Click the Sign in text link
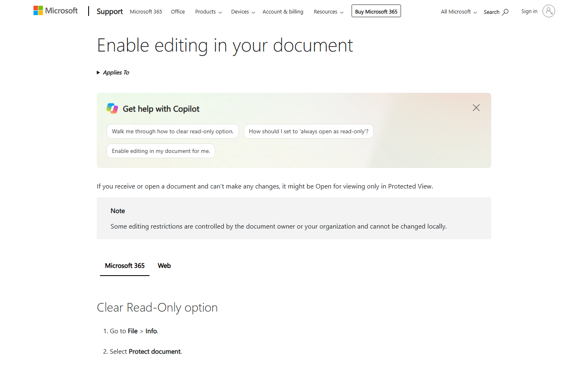 pos(529,11)
